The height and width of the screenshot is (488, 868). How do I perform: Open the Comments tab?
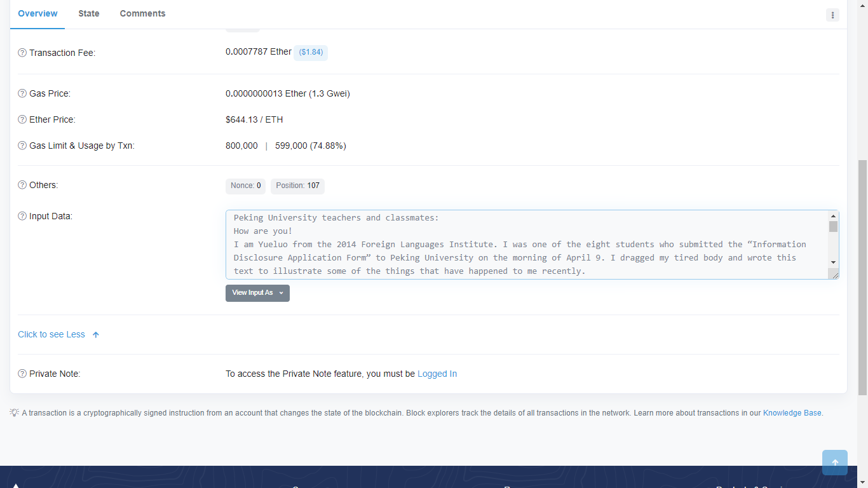142,13
